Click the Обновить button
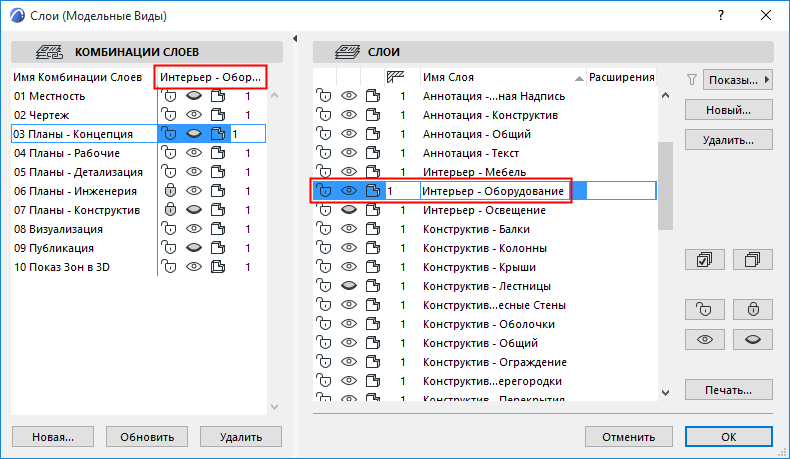 tap(146, 437)
